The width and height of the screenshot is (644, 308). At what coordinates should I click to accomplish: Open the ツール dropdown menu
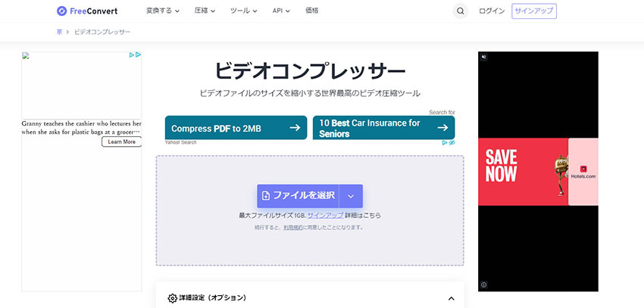(x=243, y=11)
